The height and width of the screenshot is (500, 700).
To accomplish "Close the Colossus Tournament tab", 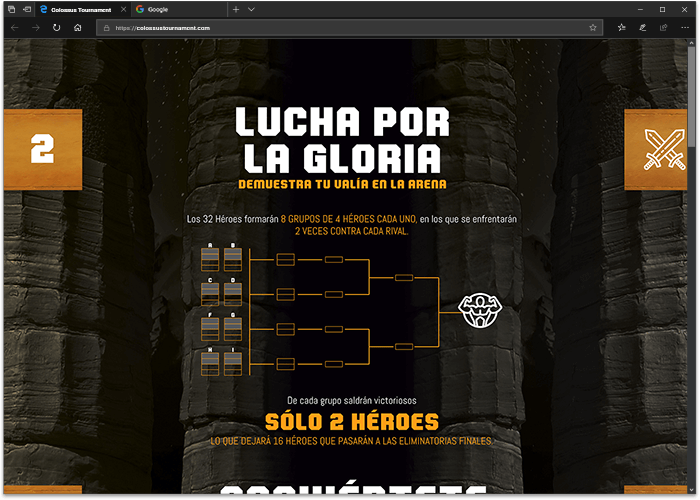I will tap(122, 9).
